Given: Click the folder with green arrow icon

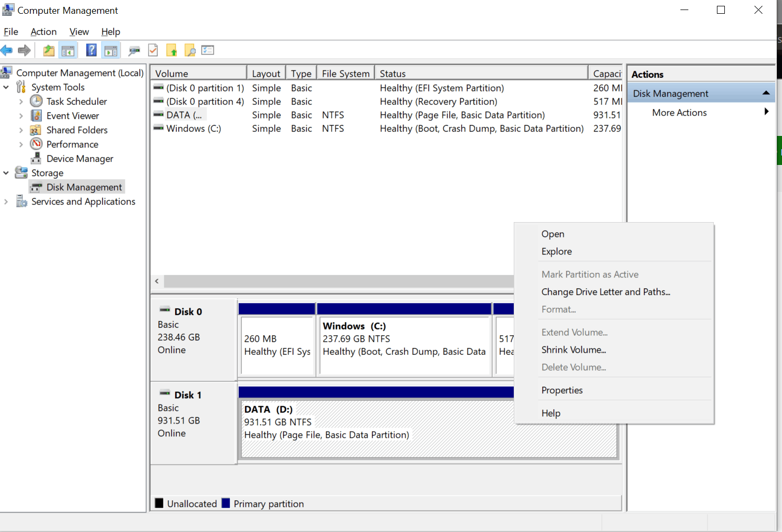Looking at the screenshot, I should click(171, 51).
